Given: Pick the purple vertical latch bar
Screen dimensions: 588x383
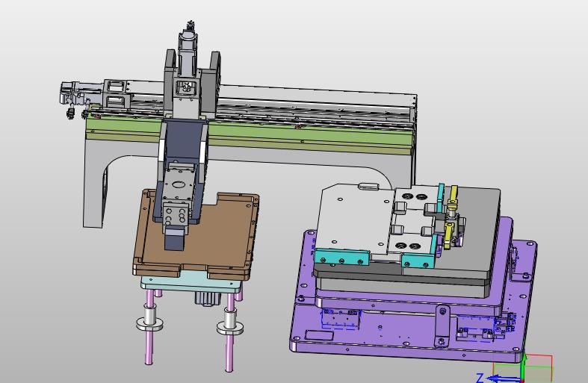Looking at the screenshot, I should [442, 326].
